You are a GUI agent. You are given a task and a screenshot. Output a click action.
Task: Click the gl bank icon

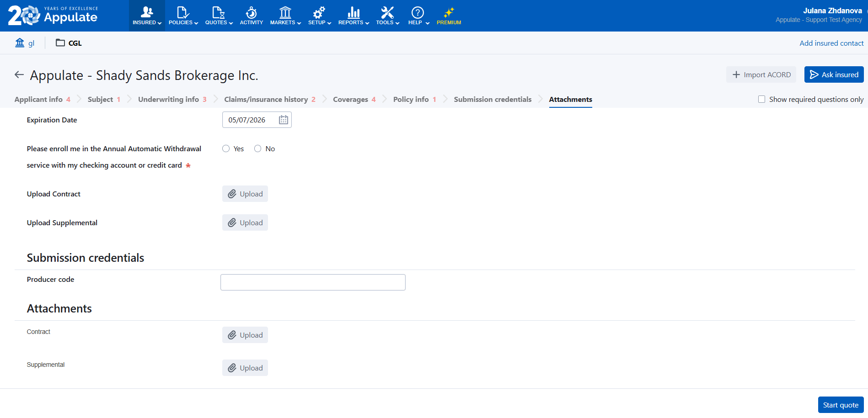[x=20, y=42]
